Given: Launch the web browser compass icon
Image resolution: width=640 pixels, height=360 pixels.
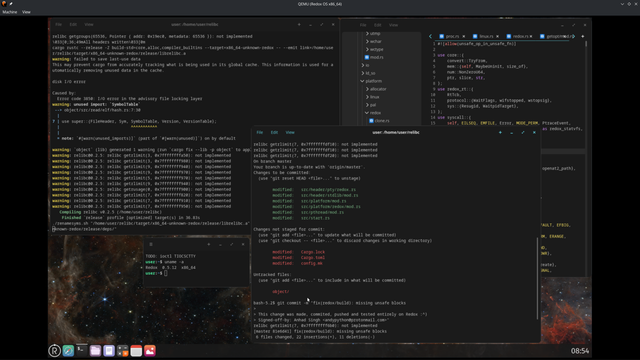Looking at the screenshot, I should (x=68, y=351).
